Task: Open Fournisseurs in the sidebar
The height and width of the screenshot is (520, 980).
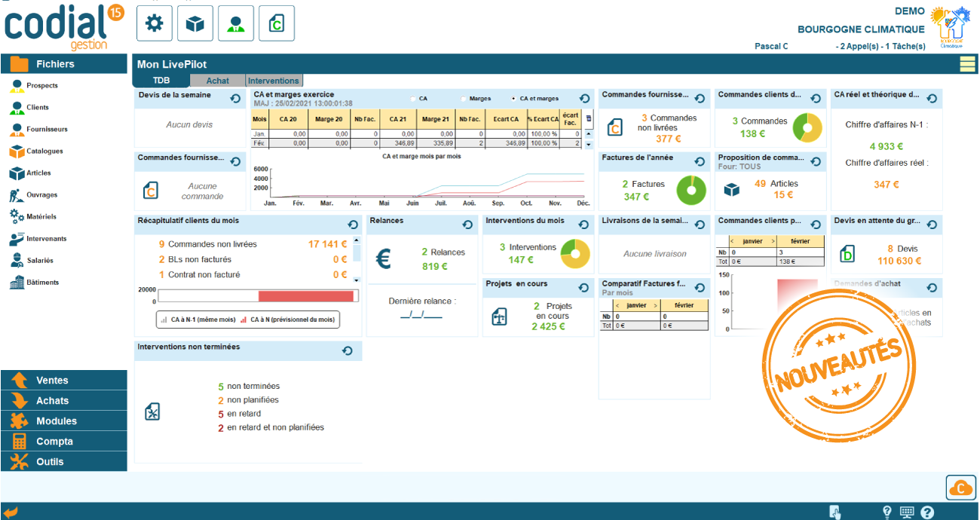Action: 38,130
